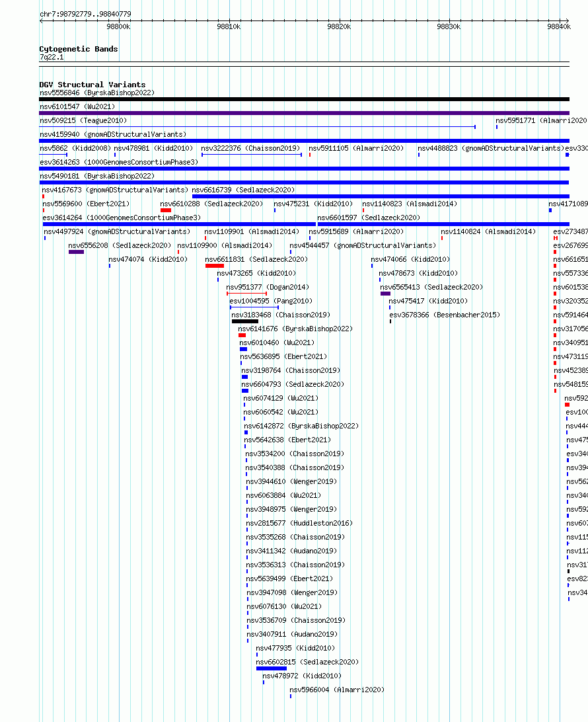Click nsv4488823 (gnomADStructuralVariants) label
This screenshot has width=588, height=722.
pyautogui.click(x=491, y=148)
